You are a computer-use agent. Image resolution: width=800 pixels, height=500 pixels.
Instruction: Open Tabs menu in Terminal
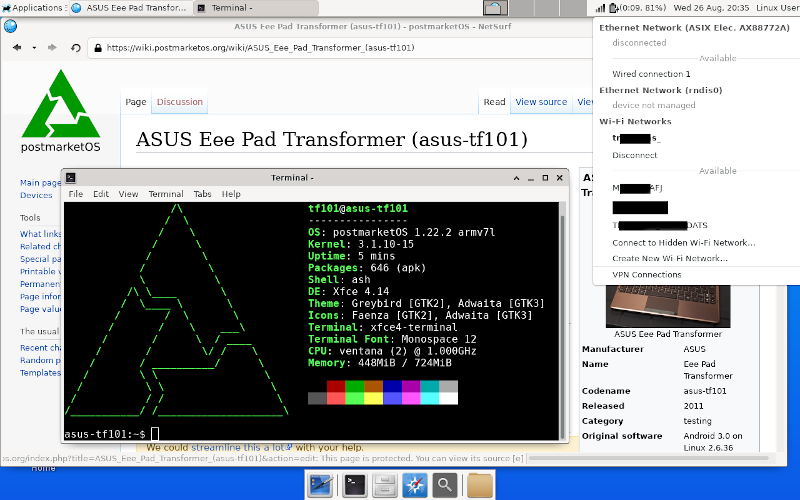(x=202, y=194)
